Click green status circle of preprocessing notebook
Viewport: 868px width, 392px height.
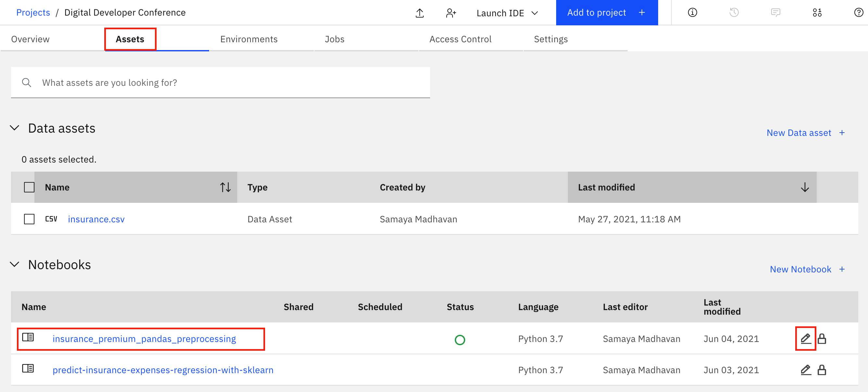tap(460, 340)
